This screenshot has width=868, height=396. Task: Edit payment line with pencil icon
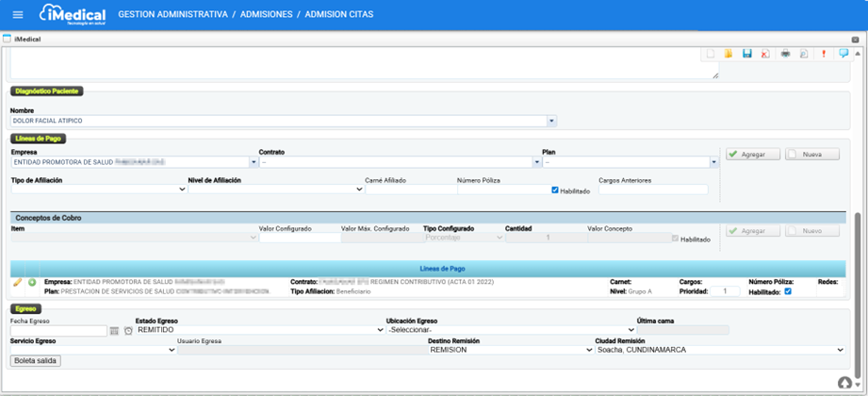click(x=18, y=282)
